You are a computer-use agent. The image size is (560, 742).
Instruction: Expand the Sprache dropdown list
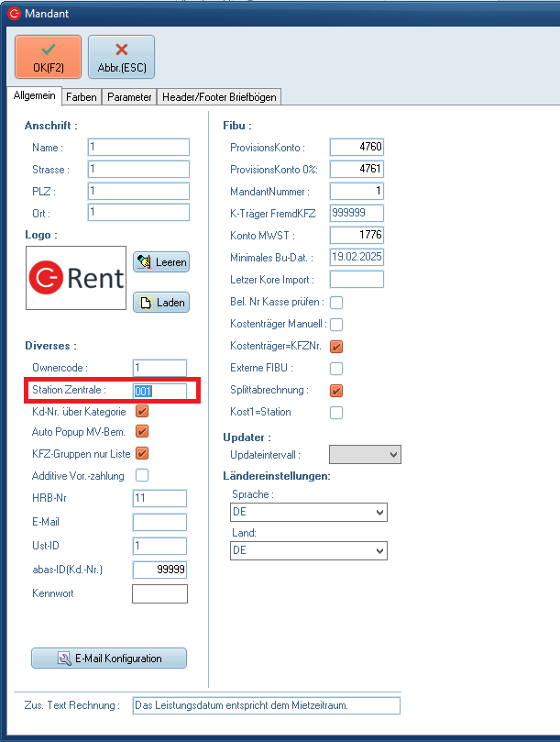click(308, 512)
